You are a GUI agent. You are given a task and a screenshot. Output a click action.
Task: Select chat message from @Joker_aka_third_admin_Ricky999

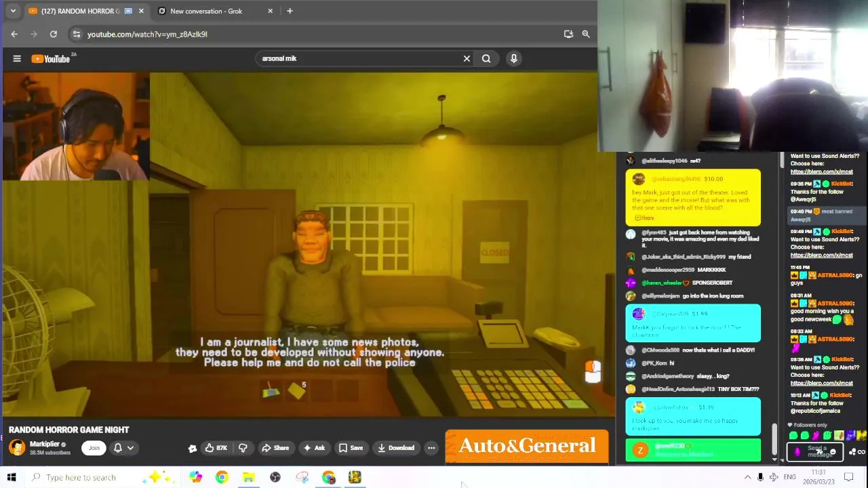pyautogui.click(x=693, y=257)
